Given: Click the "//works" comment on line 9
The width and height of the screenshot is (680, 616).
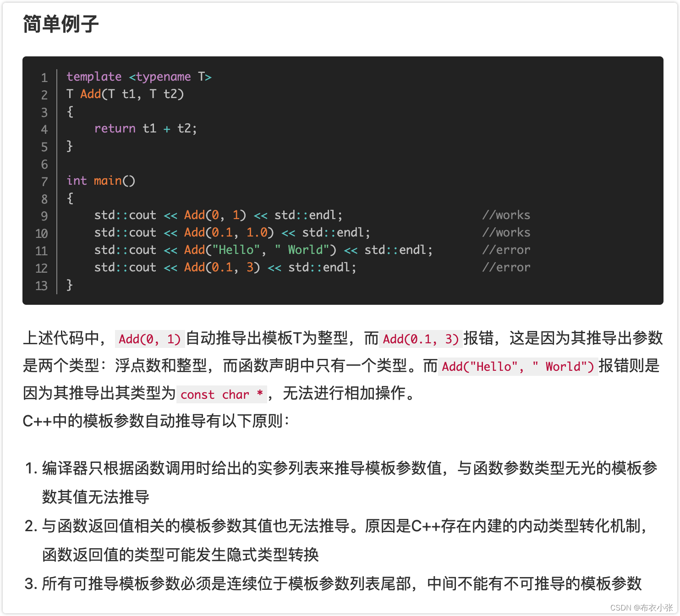Looking at the screenshot, I should coord(506,215).
